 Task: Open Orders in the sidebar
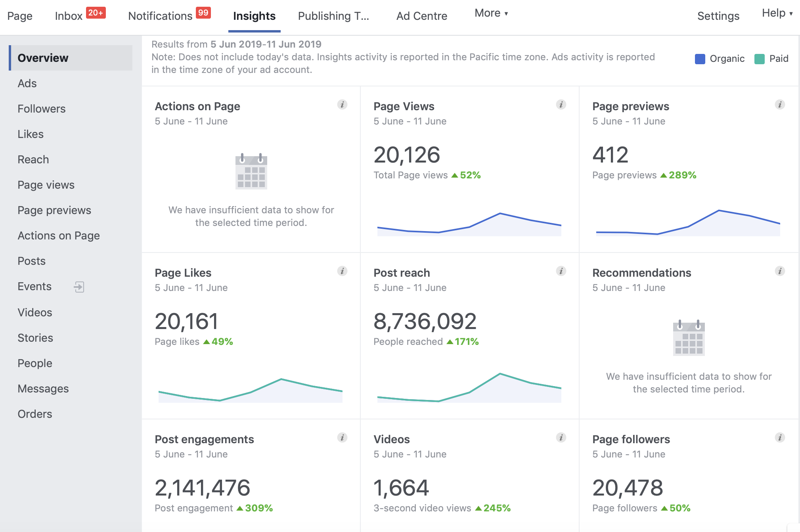click(x=35, y=414)
